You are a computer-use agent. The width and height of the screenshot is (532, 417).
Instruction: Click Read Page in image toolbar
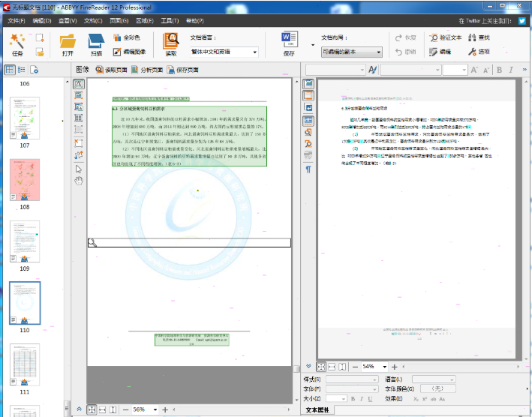111,70
